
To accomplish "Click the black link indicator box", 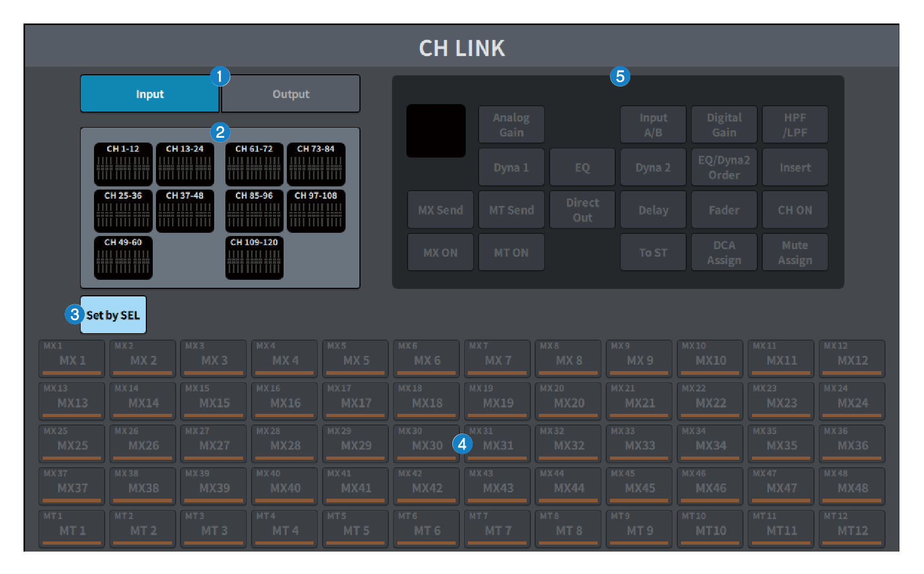I will [x=436, y=131].
